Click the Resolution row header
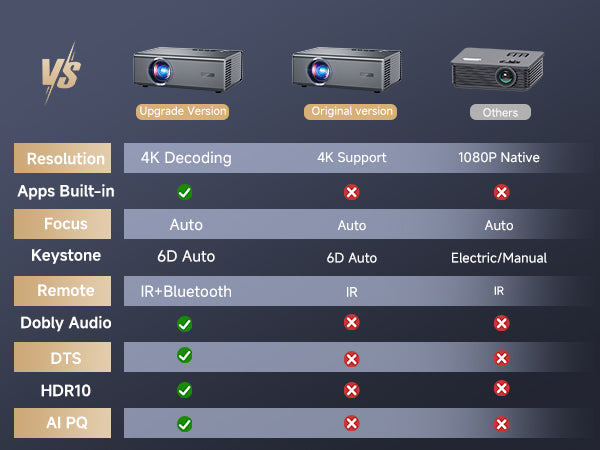The image size is (600, 450). [x=65, y=158]
